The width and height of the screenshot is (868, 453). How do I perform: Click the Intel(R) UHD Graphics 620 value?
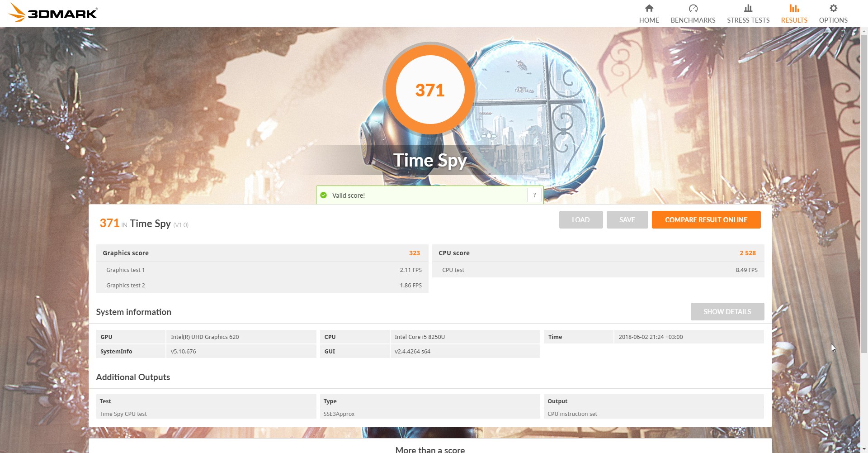(205, 337)
